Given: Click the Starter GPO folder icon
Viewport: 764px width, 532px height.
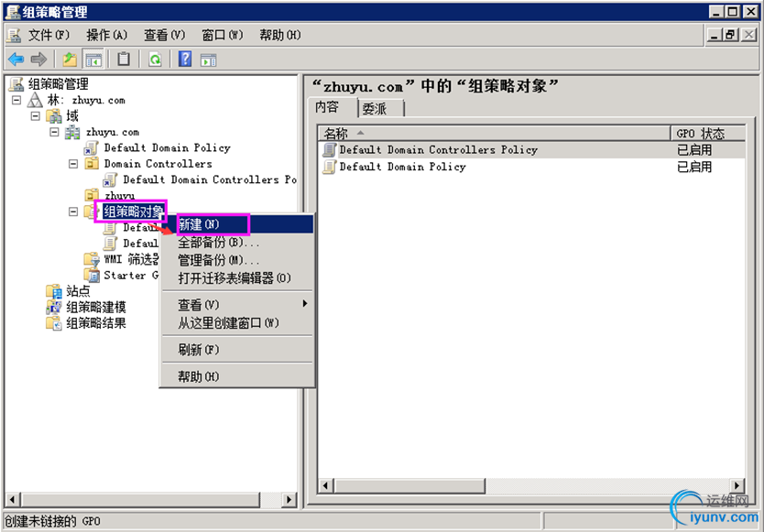Looking at the screenshot, I should [x=92, y=276].
